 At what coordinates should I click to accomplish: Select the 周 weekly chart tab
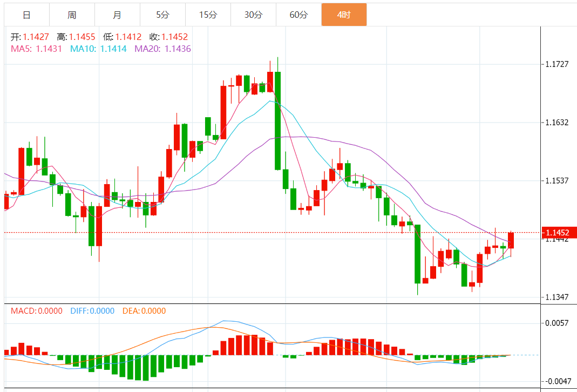coord(72,15)
